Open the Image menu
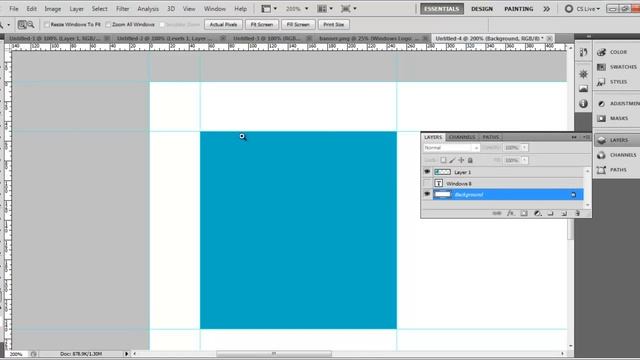This screenshot has width=640, height=360. coord(53,9)
